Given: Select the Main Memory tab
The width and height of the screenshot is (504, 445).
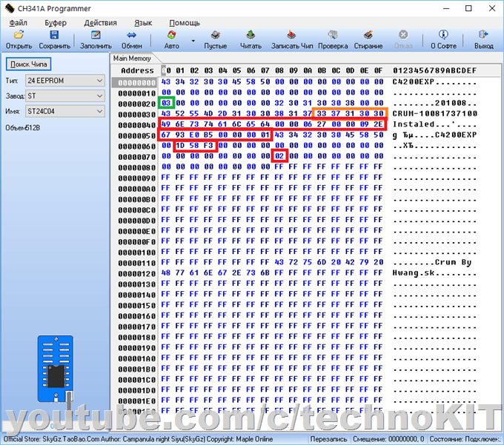Looking at the screenshot, I should tap(132, 58).
